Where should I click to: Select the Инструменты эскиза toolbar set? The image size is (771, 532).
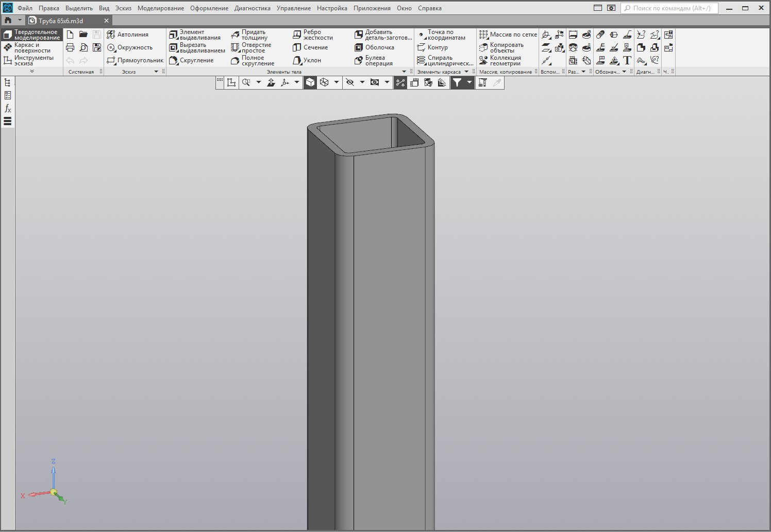point(32,60)
